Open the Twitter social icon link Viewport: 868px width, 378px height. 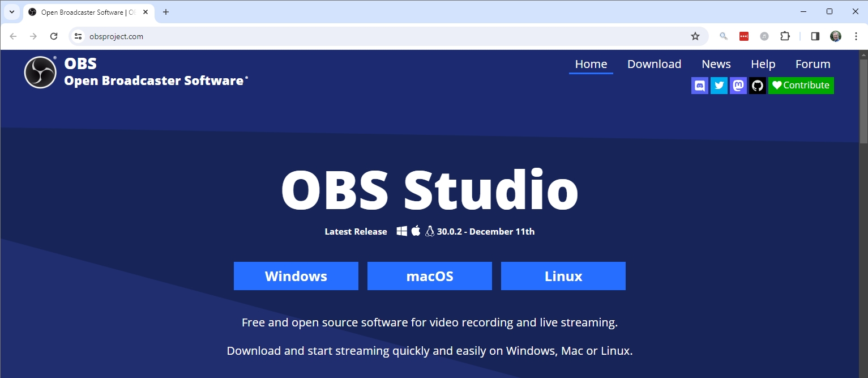719,86
